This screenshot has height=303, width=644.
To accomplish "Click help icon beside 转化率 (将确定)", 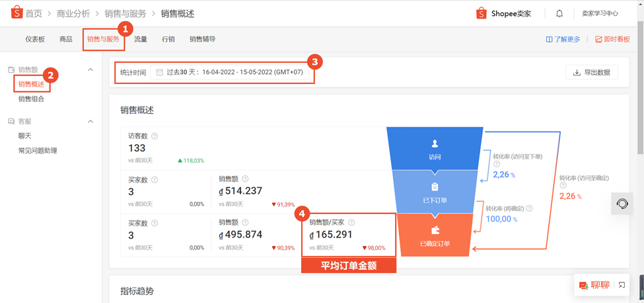I will (530, 208).
